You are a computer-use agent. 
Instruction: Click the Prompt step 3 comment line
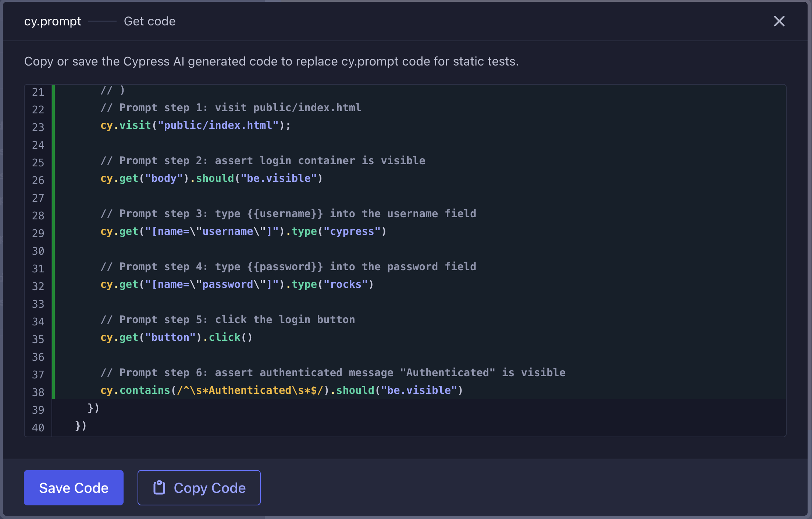click(x=288, y=213)
